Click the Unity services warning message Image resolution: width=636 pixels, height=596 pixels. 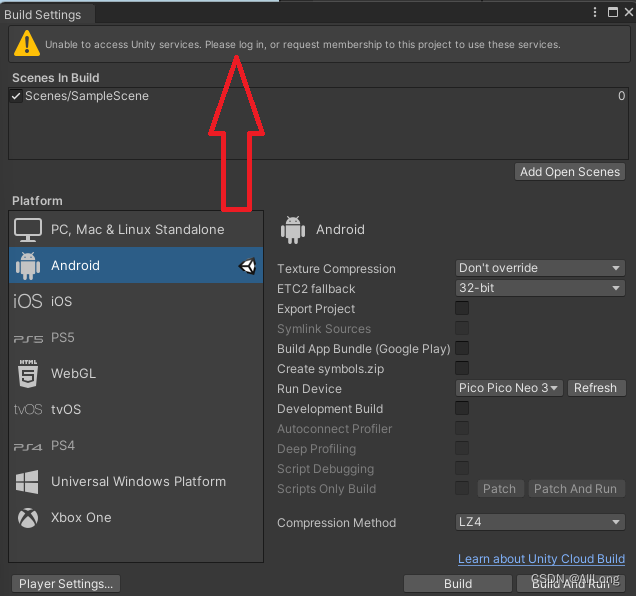coord(303,44)
